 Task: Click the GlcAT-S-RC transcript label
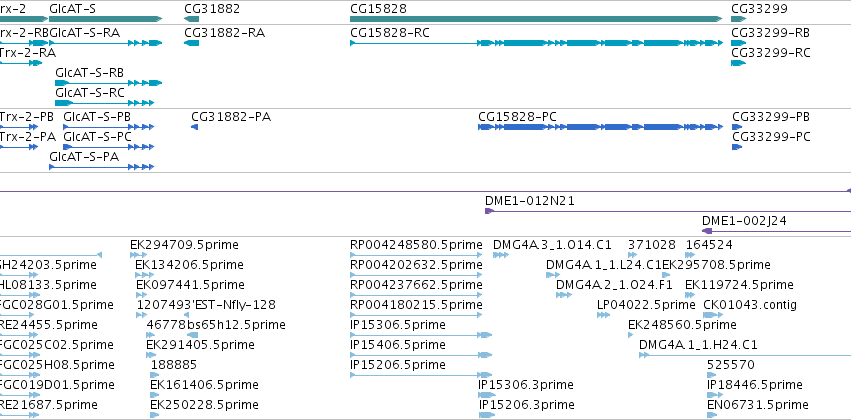(90, 93)
